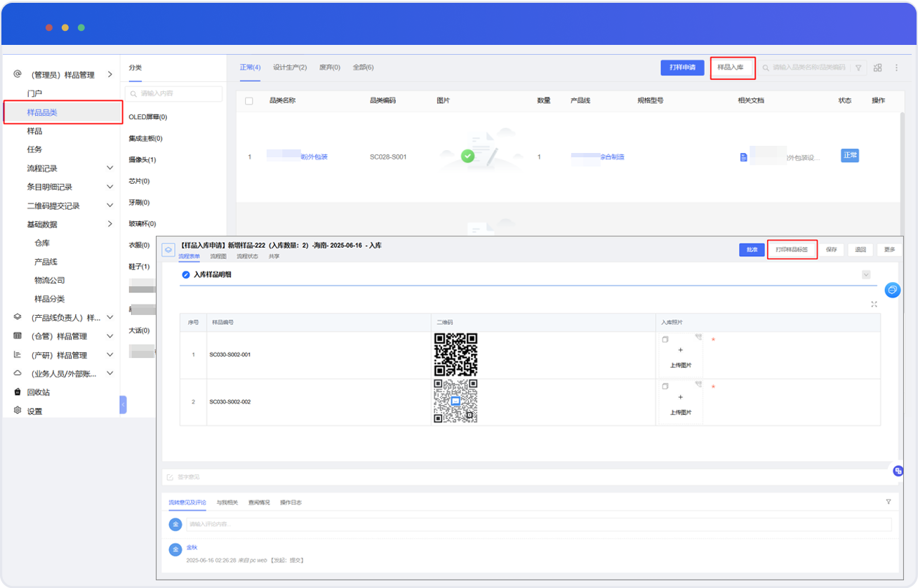Click the fullscreen expand icon above table
Screen dimensions: 918x588
click(x=874, y=304)
